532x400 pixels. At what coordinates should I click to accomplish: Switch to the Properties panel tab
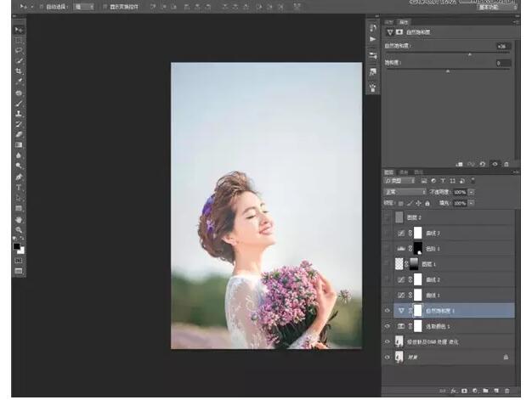click(405, 21)
